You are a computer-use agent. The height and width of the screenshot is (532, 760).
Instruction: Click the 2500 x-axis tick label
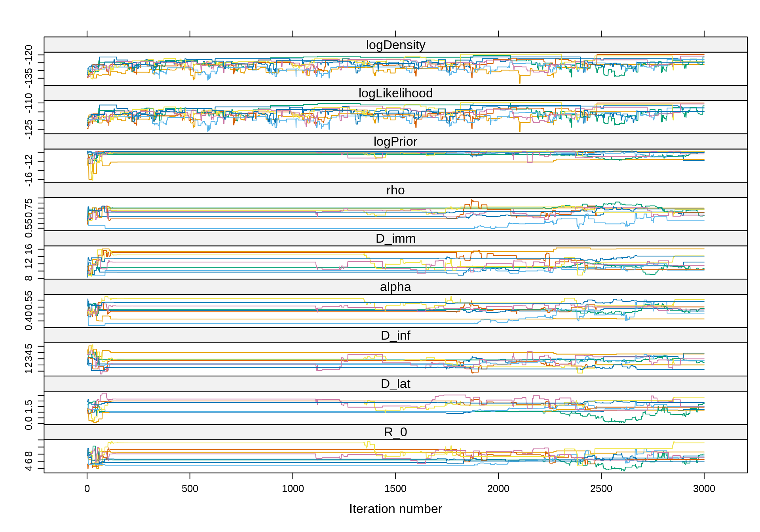[x=601, y=489]
